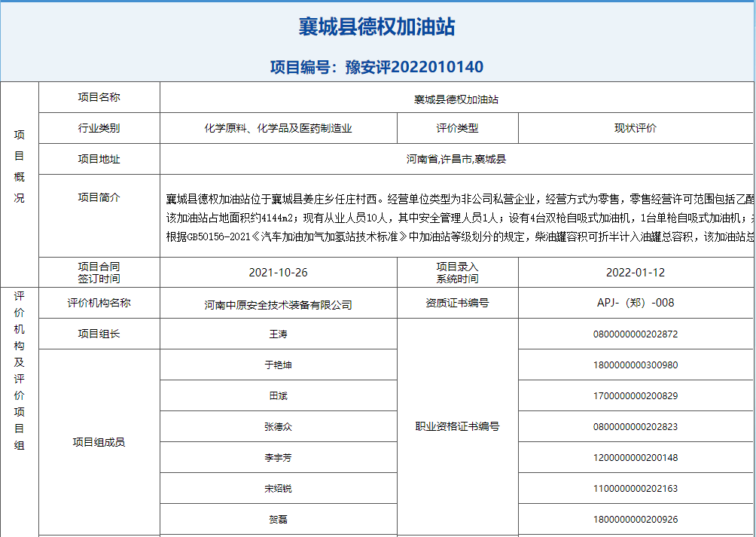Select certificate number 1700000000200829
The height and width of the screenshot is (537, 756).
pos(636,395)
